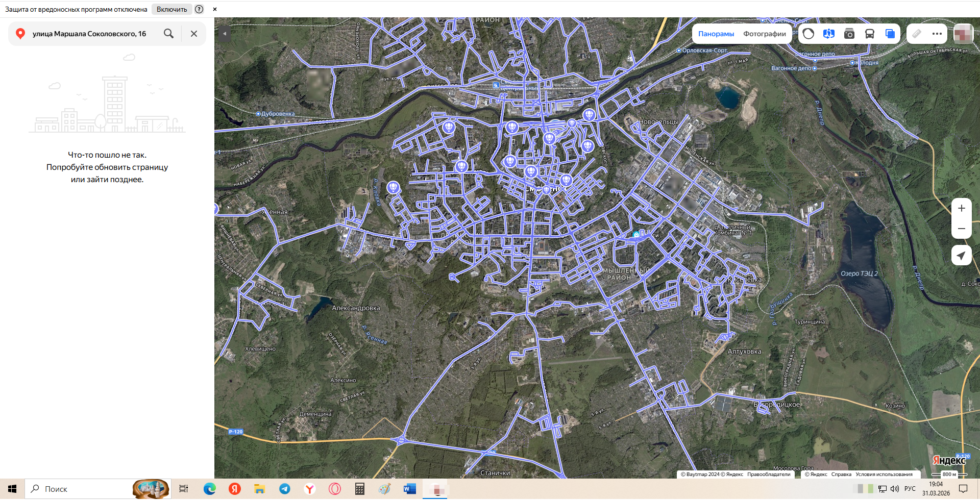Screen dimensions: 980x500
Task: Open the Справка link
Action: (x=841, y=474)
